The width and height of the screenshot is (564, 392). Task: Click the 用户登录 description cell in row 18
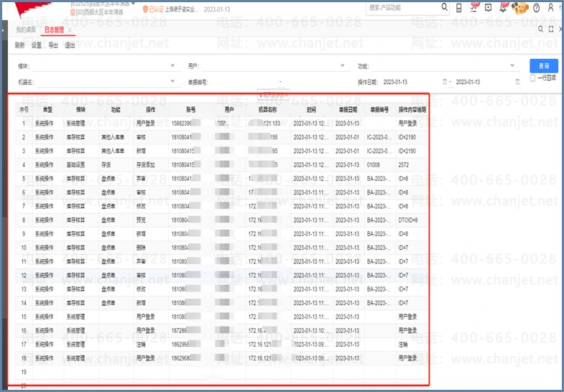[x=407, y=358]
